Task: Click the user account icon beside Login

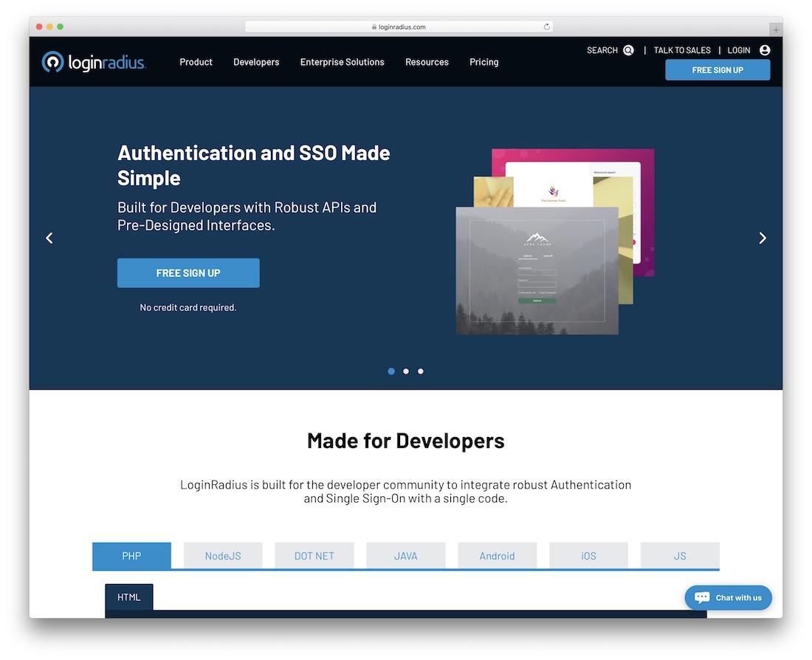Action: click(x=764, y=50)
